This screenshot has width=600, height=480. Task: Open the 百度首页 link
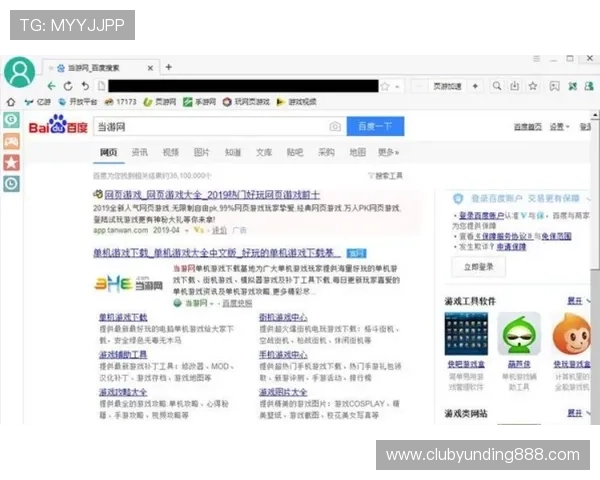coord(528,127)
